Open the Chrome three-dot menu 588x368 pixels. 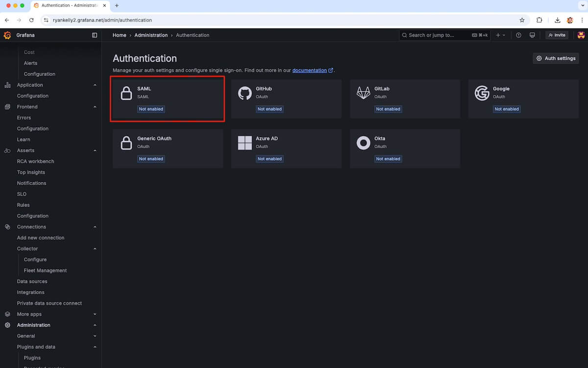[x=582, y=20]
